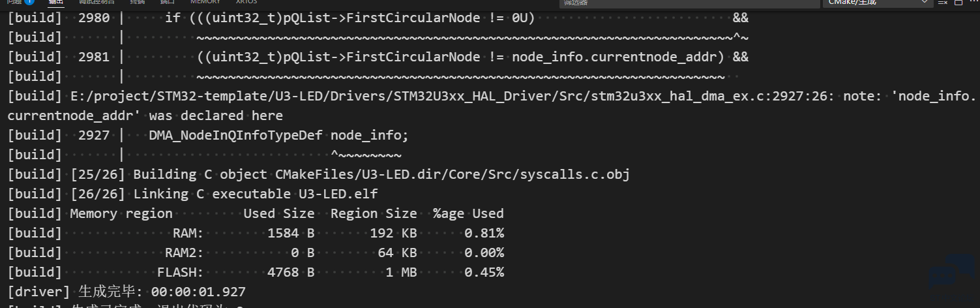
Task: Open the 调试控制台 tab
Action: point(97,2)
